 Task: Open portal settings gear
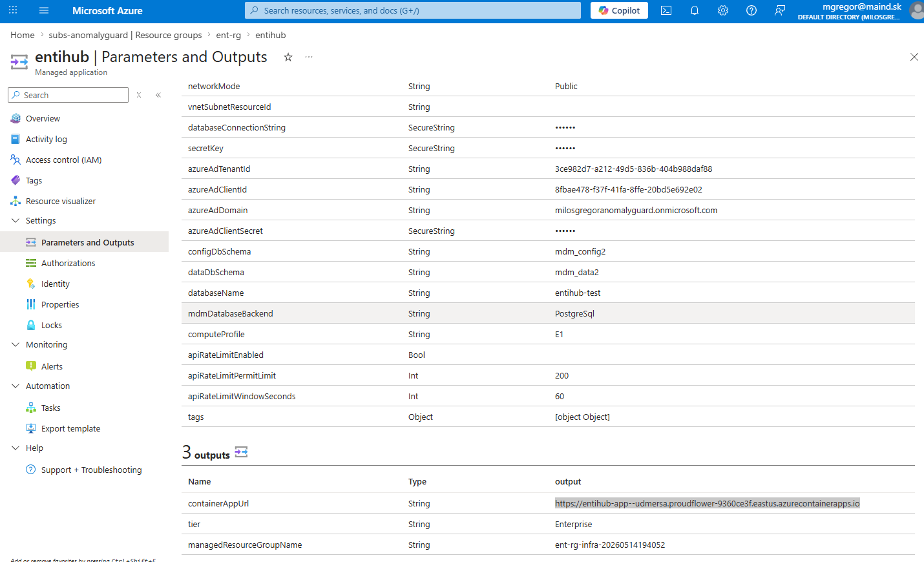point(723,10)
